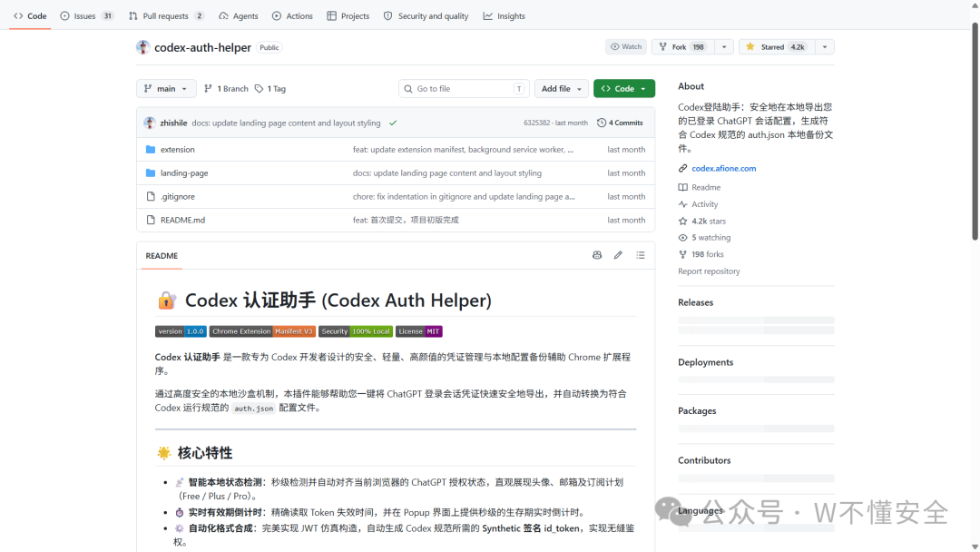Select the README tab

click(162, 256)
